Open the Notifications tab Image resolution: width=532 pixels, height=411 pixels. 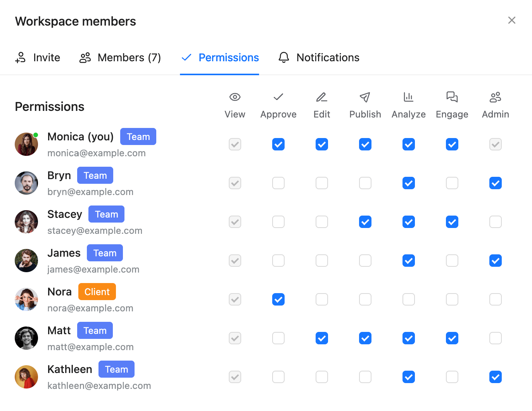point(328,57)
